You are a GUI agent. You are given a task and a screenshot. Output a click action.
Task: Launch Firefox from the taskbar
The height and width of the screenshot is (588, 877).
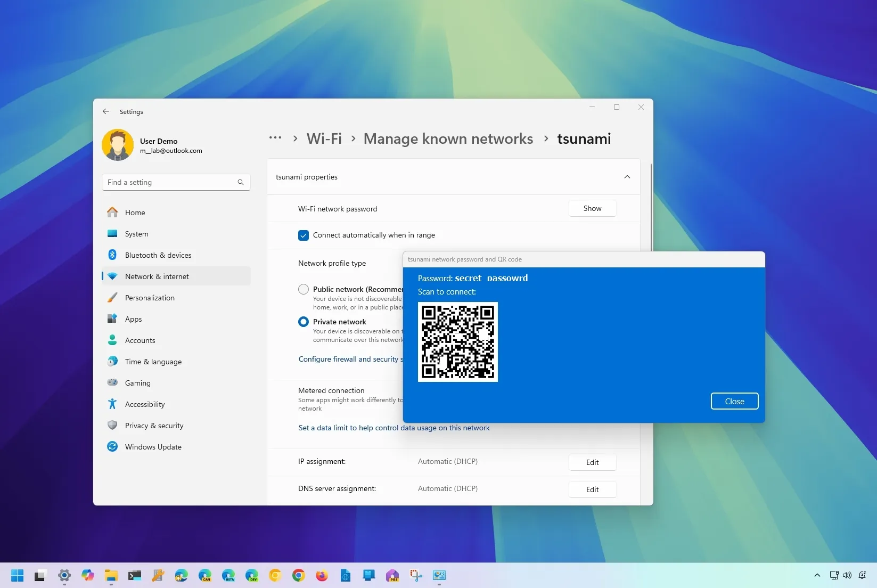pyautogui.click(x=322, y=575)
